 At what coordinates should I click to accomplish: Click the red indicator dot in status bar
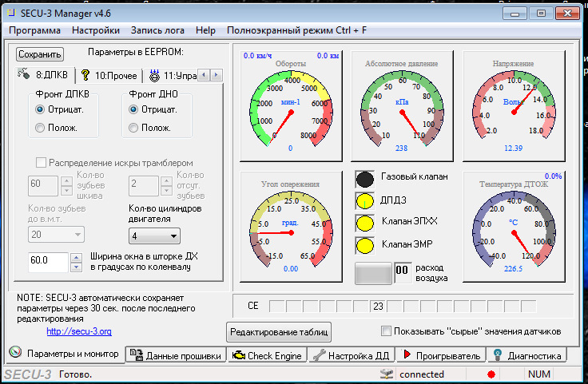click(491, 374)
